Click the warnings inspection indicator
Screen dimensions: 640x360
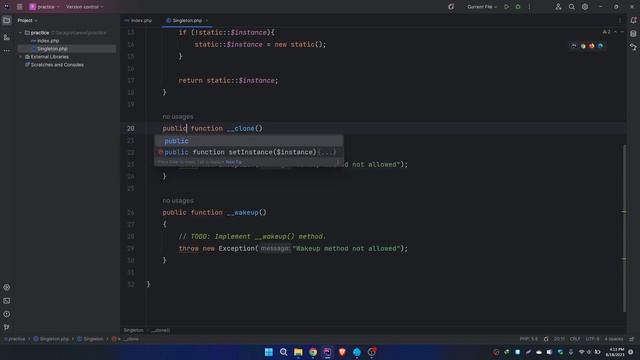607,32
